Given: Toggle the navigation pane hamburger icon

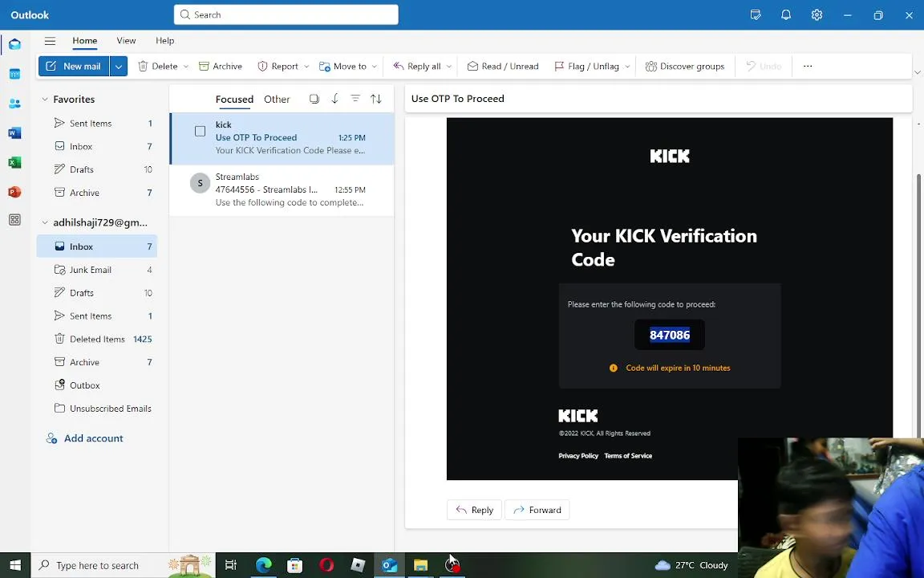Looking at the screenshot, I should point(50,41).
